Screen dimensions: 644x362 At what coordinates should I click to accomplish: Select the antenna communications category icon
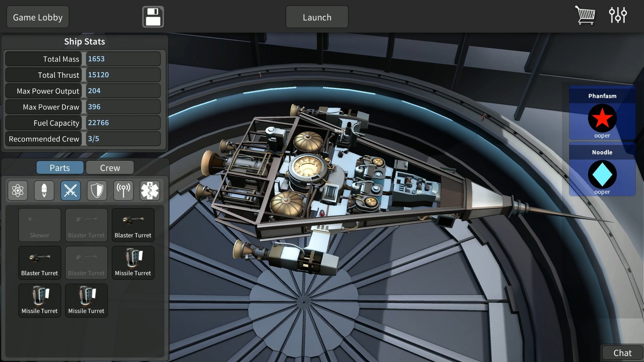coord(123,191)
